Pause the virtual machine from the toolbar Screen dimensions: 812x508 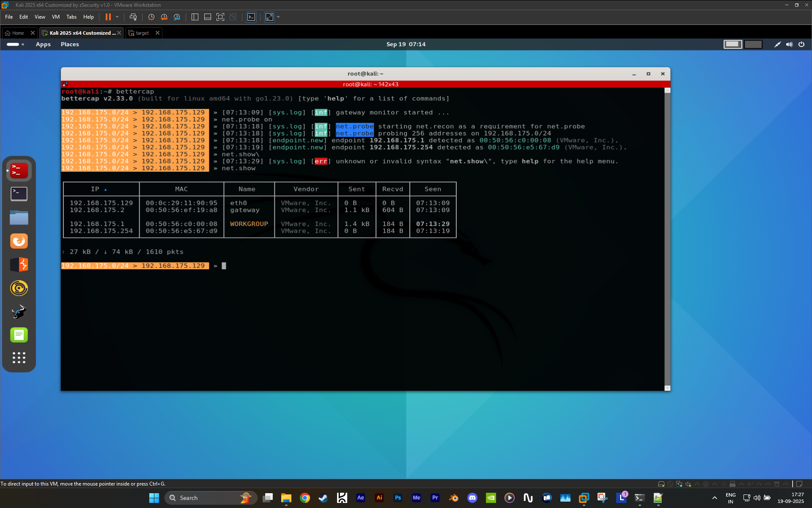pos(108,17)
